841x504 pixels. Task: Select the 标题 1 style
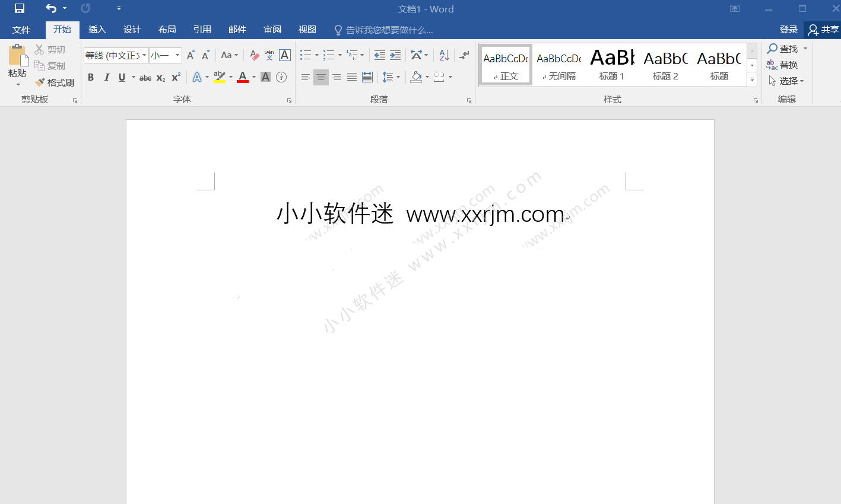pos(612,65)
